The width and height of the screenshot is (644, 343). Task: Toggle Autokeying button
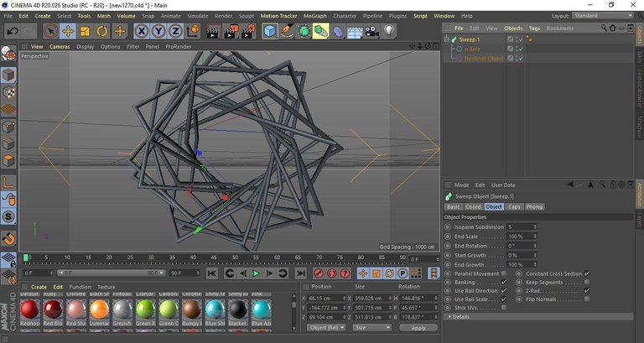pyautogui.click(x=332, y=273)
